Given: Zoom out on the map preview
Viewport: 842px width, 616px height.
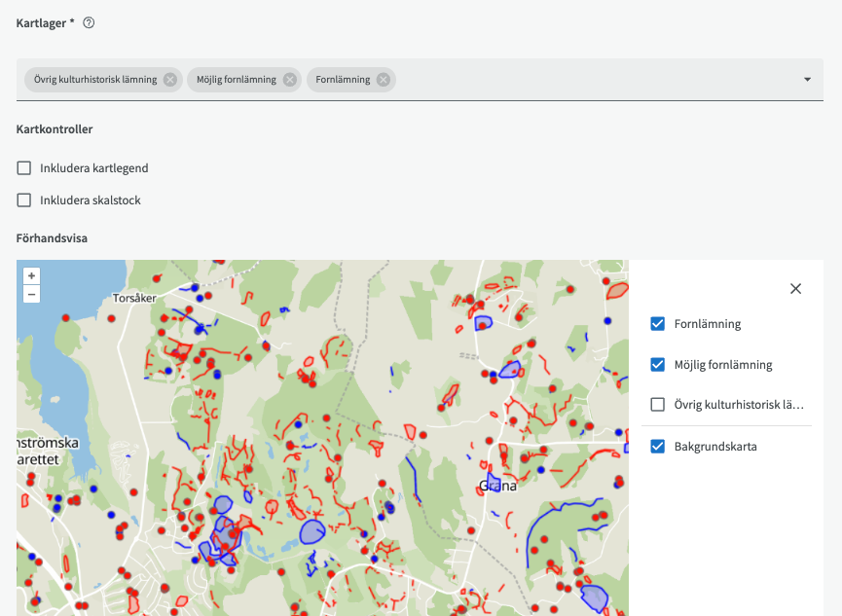Looking at the screenshot, I should (32, 294).
